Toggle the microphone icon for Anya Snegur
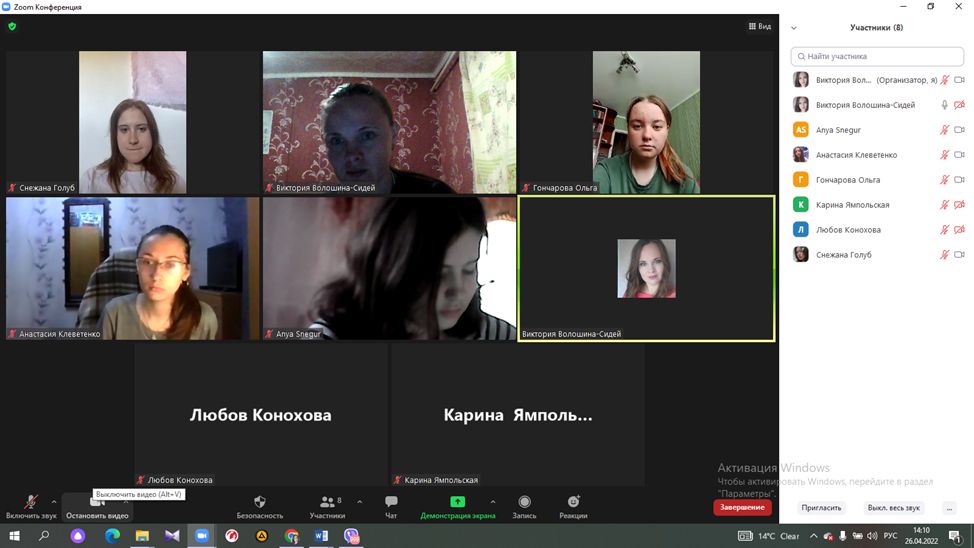 [x=944, y=130]
